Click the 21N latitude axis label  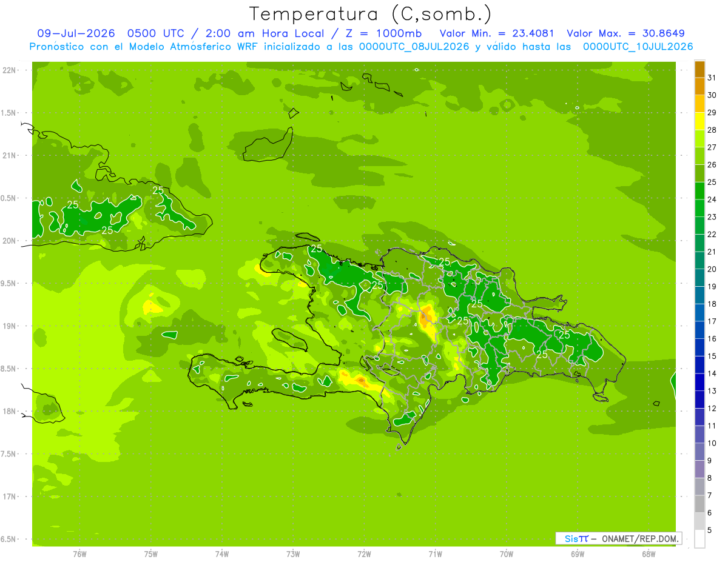8,155
